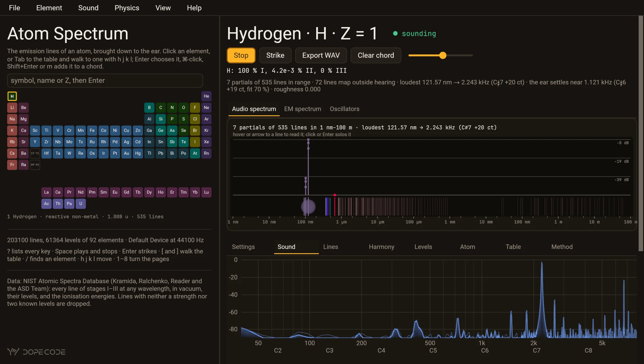
Task: Click the Strike button
Action: pyautogui.click(x=275, y=55)
